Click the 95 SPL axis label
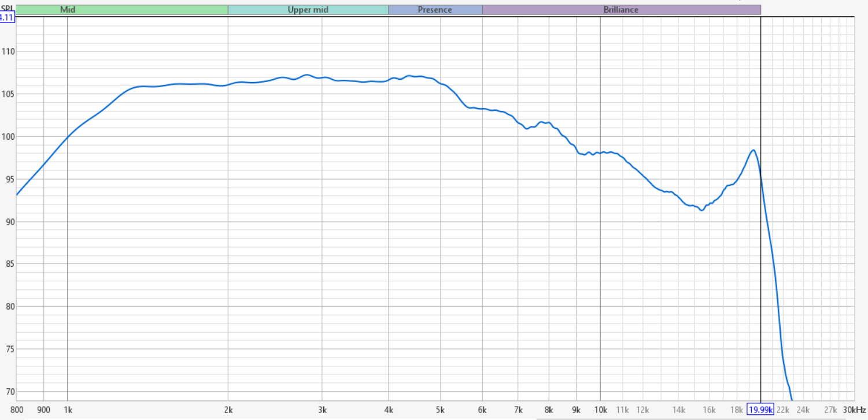Image resolution: width=868 pixels, height=420 pixels. pyautogui.click(x=9, y=179)
